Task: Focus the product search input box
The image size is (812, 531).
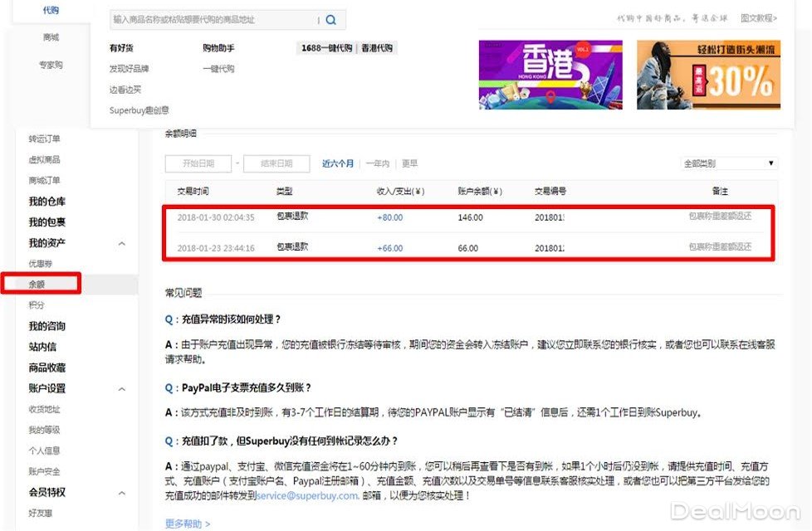Action: (213, 20)
